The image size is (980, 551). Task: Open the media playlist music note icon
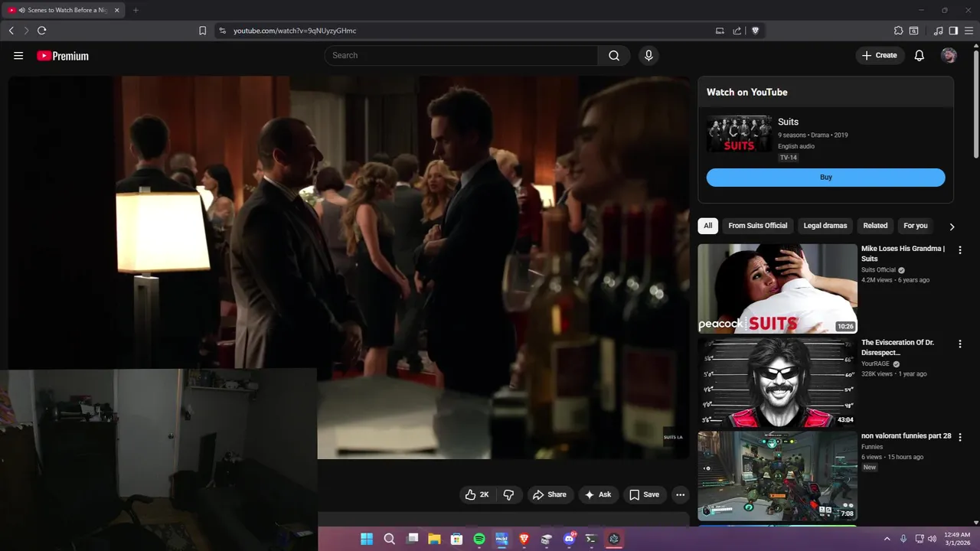938,31
